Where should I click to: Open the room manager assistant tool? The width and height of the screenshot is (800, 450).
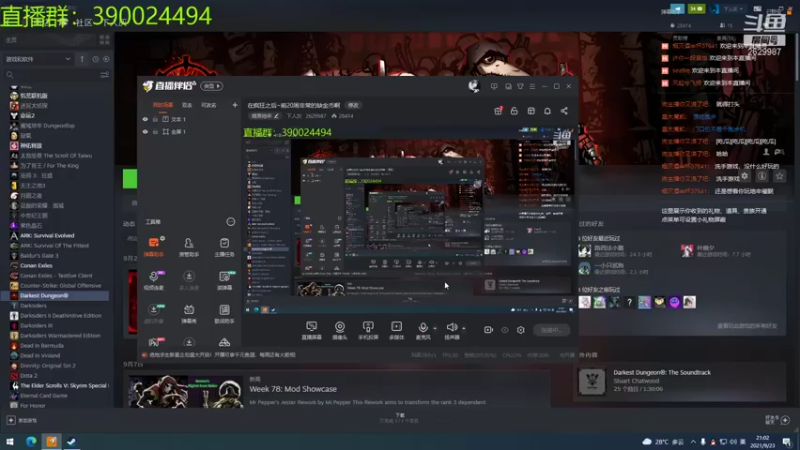pyautogui.click(x=189, y=246)
